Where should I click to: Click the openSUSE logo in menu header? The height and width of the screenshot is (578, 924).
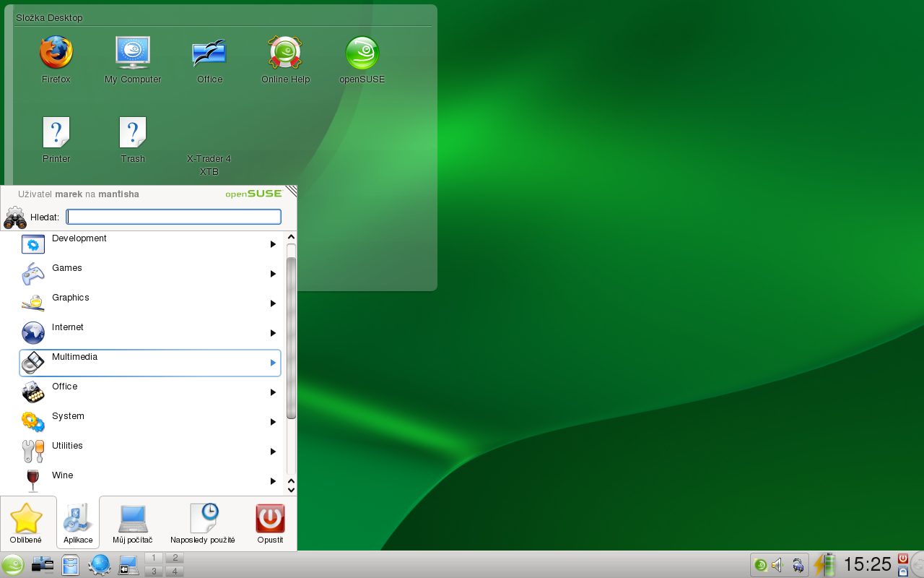pos(253,194)
